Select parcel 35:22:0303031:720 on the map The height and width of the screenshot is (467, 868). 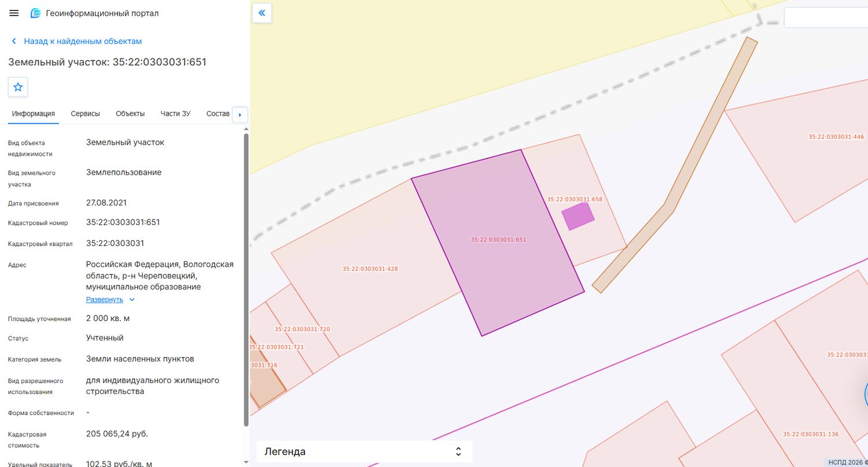pos(302,329)
